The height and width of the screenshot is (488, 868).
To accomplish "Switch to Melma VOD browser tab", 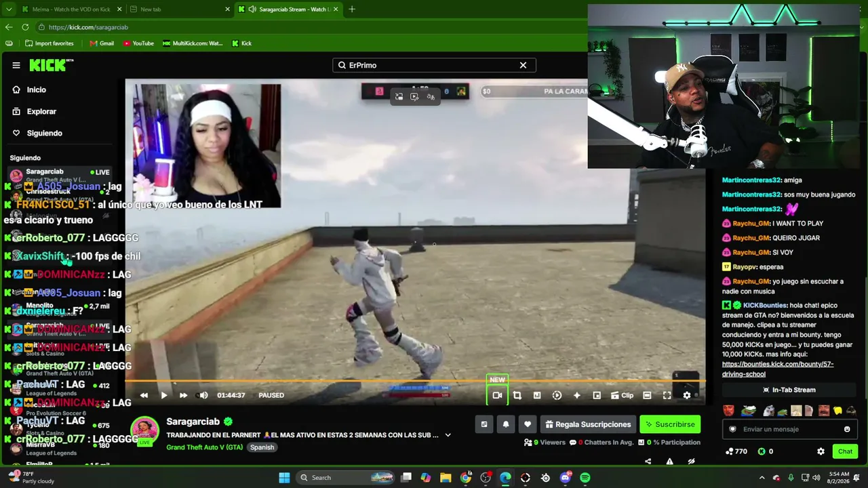I will [71, 9].
